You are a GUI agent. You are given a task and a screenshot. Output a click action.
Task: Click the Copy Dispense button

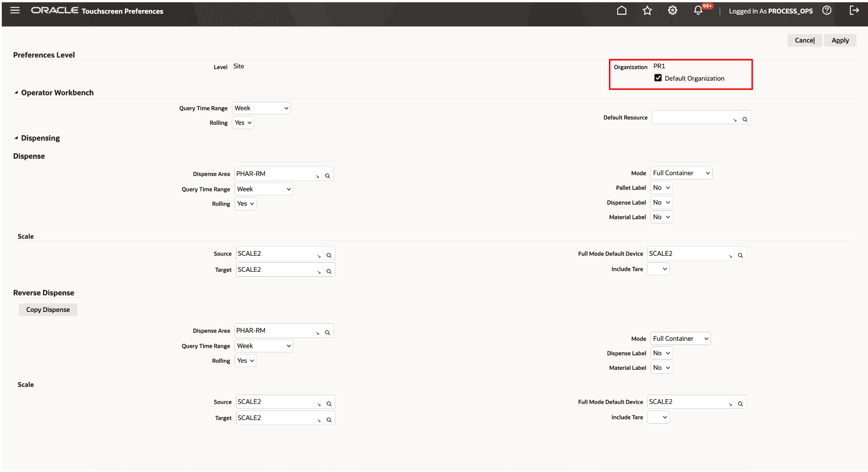tap(47, 309)
